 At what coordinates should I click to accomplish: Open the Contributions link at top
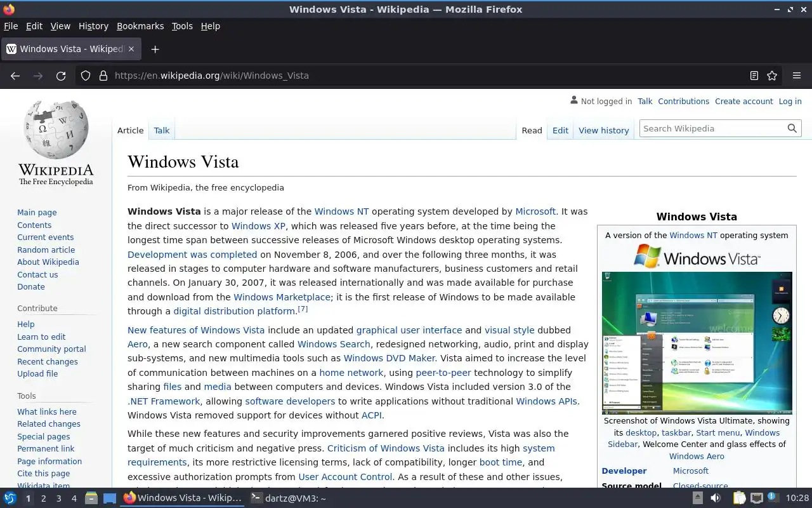point(683,101)
